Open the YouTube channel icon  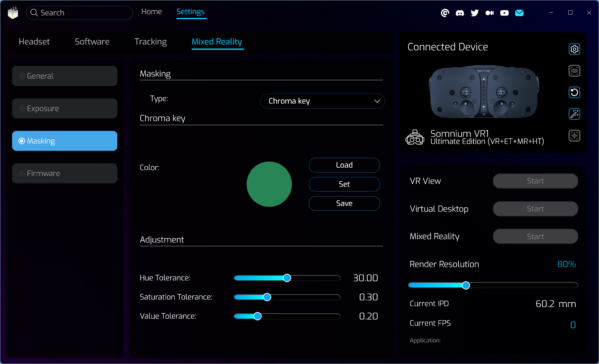(x=504, y=13)
